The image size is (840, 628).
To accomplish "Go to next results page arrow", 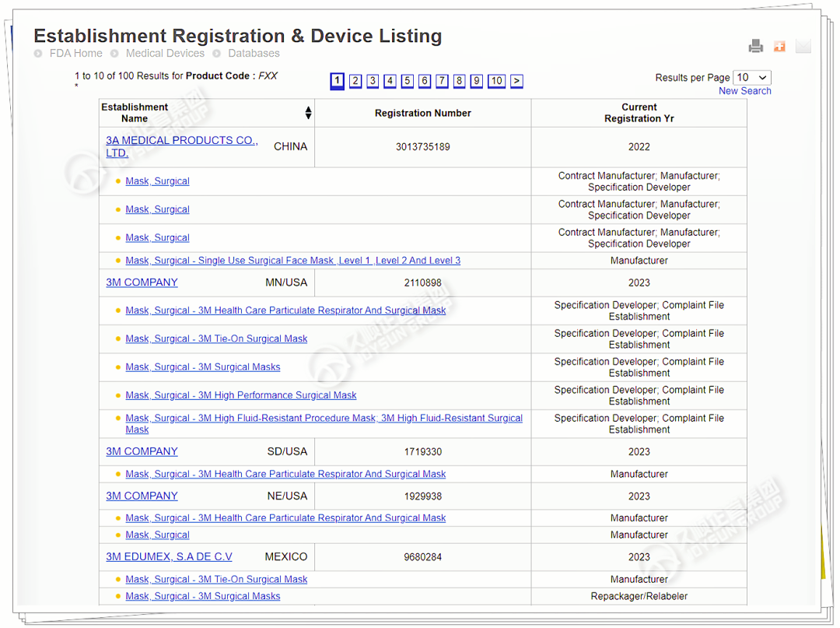I will (x=516, y=81).
